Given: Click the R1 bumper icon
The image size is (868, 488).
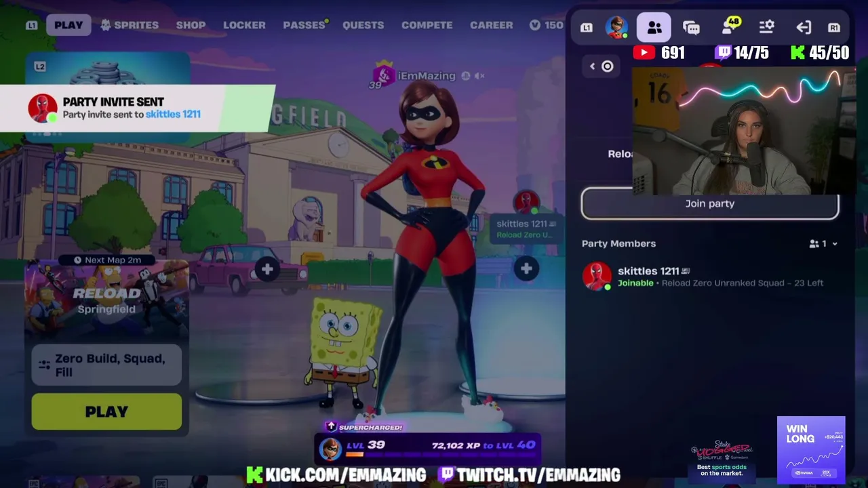Looking at the screenshot, I should pyautogui.click(x=834, y=27).
